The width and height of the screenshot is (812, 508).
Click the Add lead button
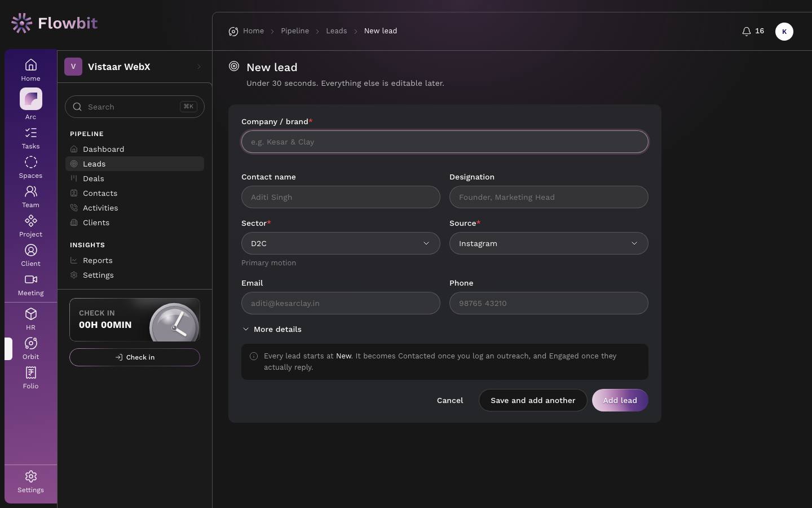coord(620,400)
